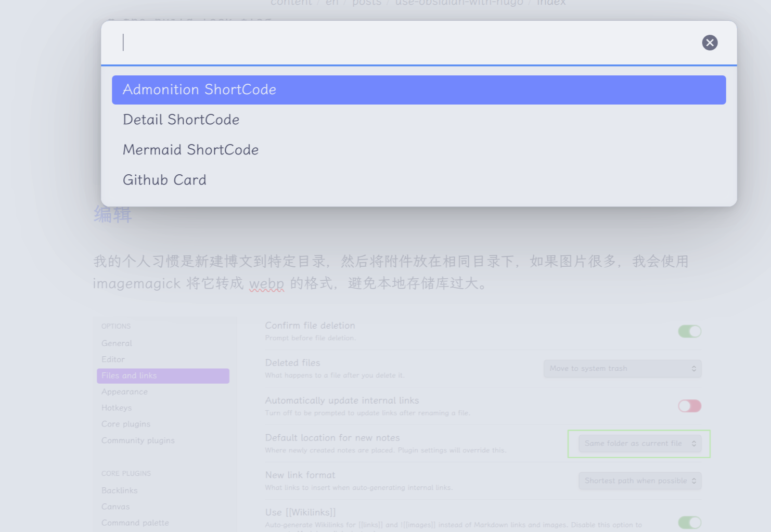Toggle Confirm file deletion switch
The image size is (771, 532).
pos(689,331)
